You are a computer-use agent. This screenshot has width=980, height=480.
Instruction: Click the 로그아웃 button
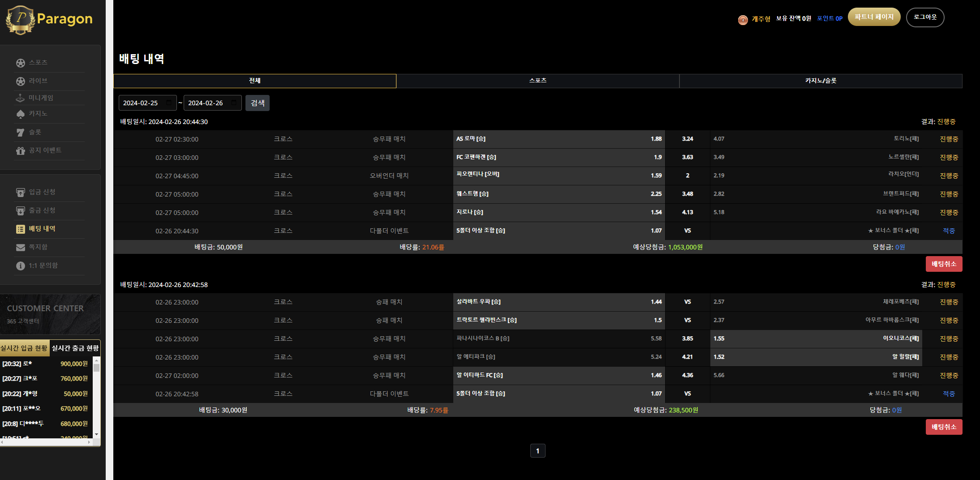(925, 17)
